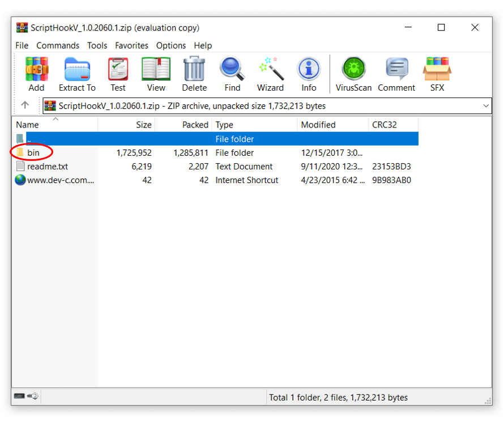Open the File menu
The height and width of the screenshot is (421, 504).
[22, 45]
